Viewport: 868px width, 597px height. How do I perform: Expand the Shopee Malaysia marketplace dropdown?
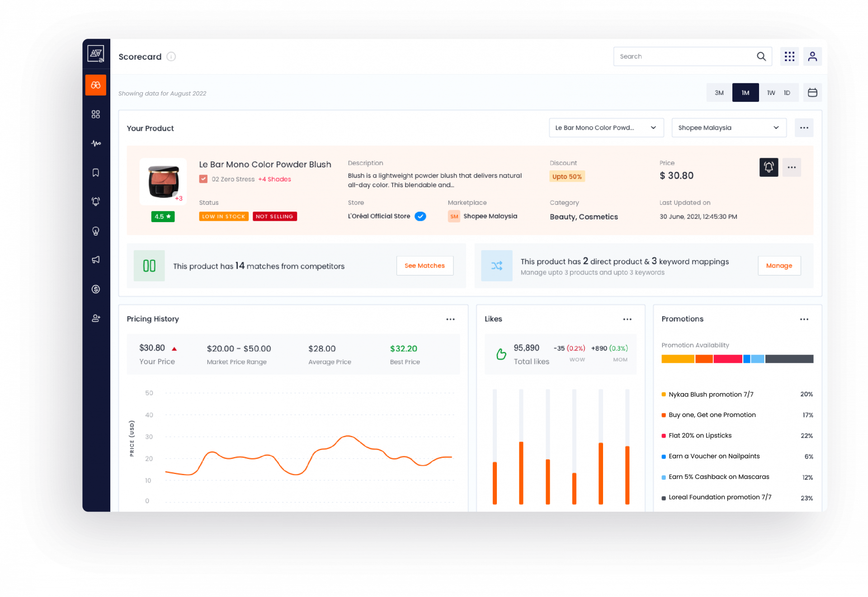click(x=728, y=128)
